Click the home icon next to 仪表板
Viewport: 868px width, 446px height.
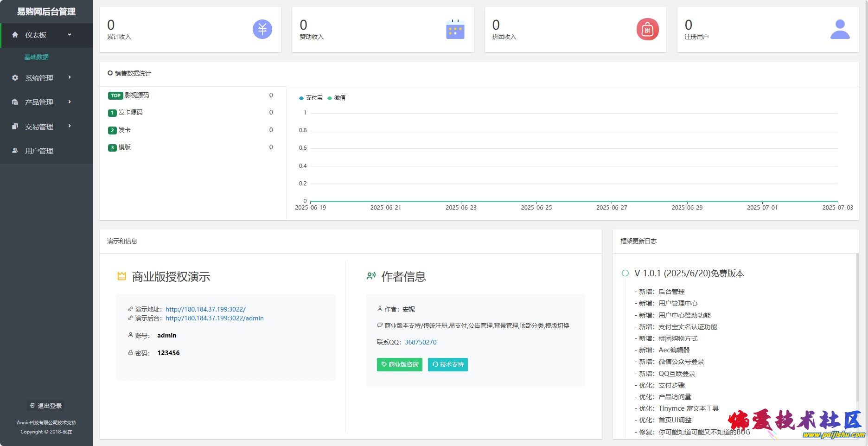coord(15,35)
